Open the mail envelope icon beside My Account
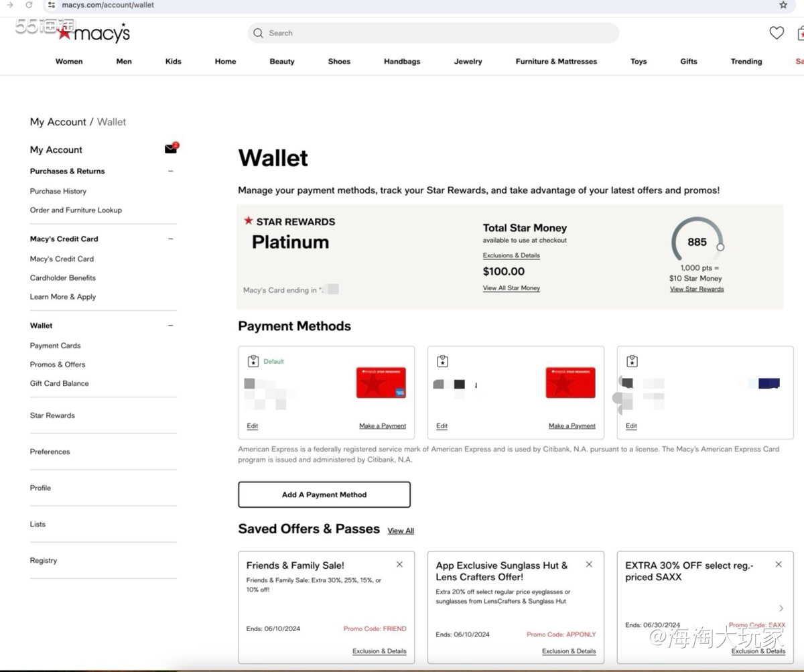This screenshot has height=672, width=804. click(x=170, y=148)
